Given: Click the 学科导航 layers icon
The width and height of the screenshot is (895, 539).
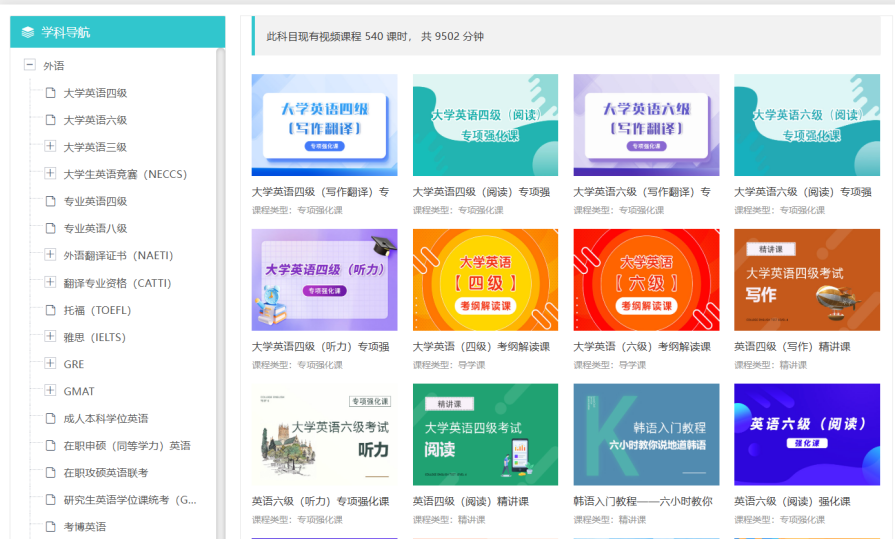Looking at the screenshot, I should [27, 32].
